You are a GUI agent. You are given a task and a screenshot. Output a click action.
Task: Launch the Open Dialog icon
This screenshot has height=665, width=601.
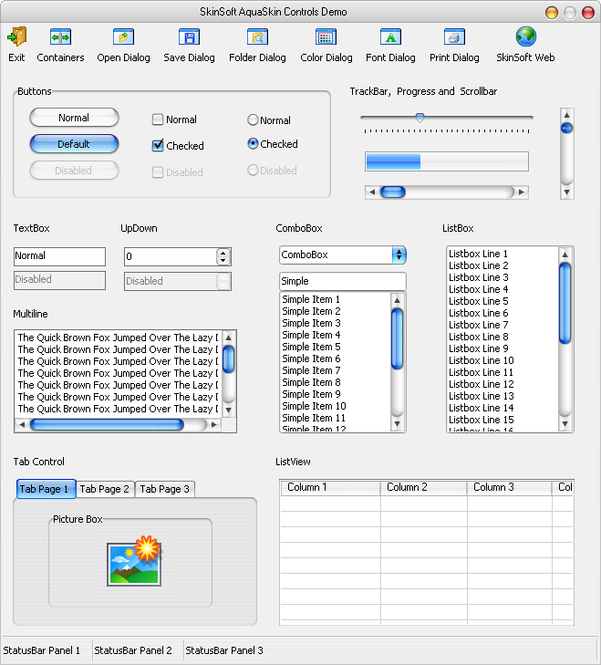pyautogui.click(x=123, y=37)
